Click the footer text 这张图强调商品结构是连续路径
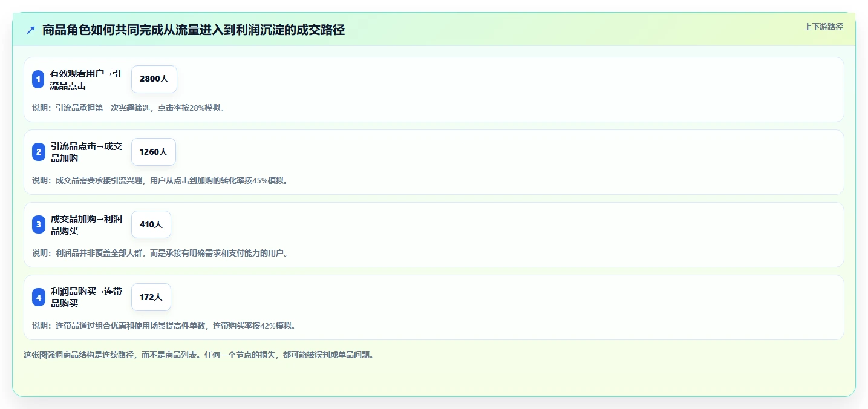 199,355
